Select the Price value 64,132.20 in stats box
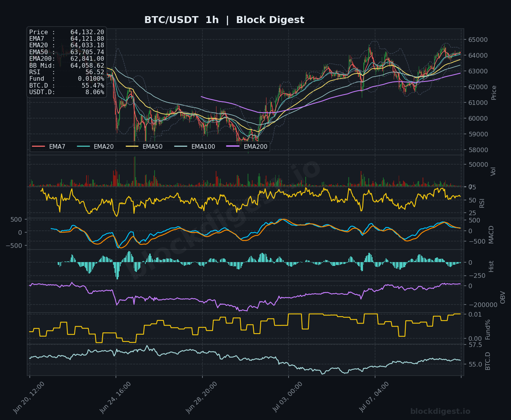The height and width of the screenshot is (420, 511). 87,32
